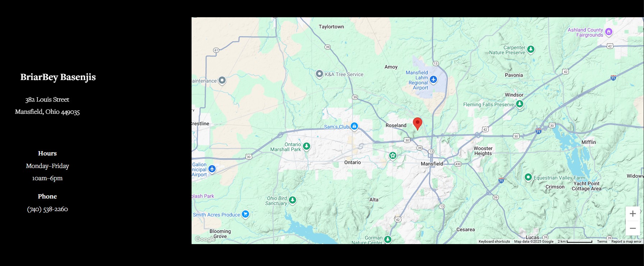644x266 pixels.
Task: Click the Equestrian Valley Farm marker
Action: [x=528, y=177]
